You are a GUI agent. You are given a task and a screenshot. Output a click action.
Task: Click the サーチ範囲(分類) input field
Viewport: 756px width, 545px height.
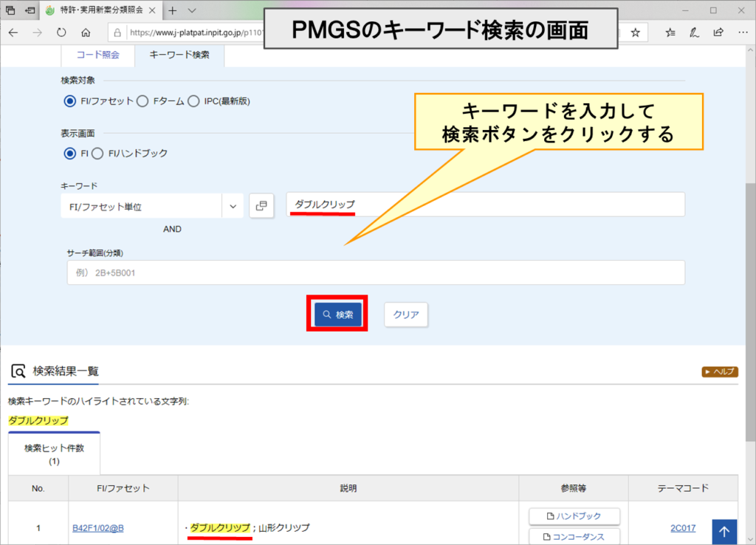[x=375, y=272]
